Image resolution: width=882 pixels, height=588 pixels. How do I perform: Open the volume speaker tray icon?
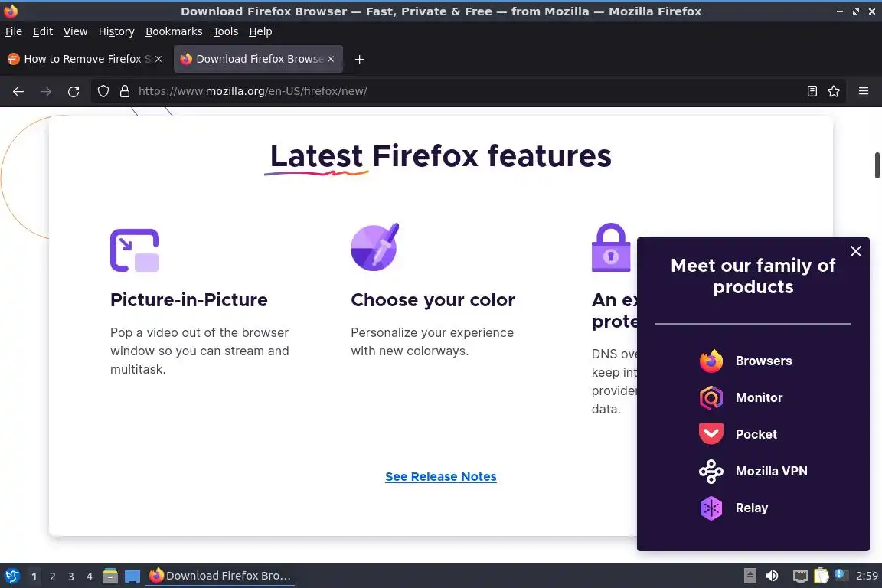[x=772, y=576]
